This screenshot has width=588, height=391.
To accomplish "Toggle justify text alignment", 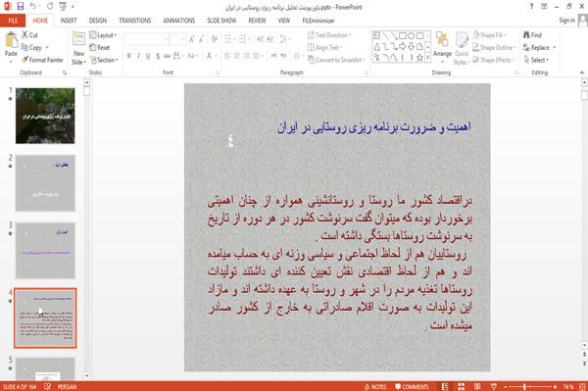I will pyautogui.click(x=256, y=56).
